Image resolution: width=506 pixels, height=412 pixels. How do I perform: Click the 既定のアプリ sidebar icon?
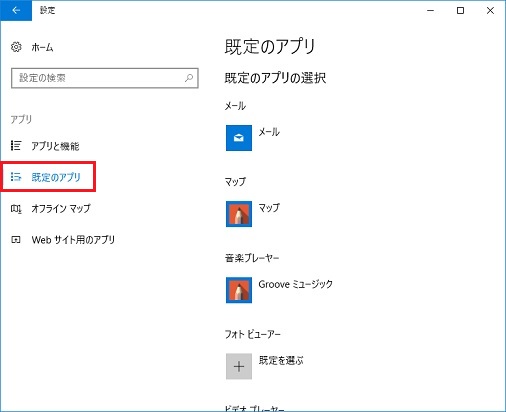16,177
